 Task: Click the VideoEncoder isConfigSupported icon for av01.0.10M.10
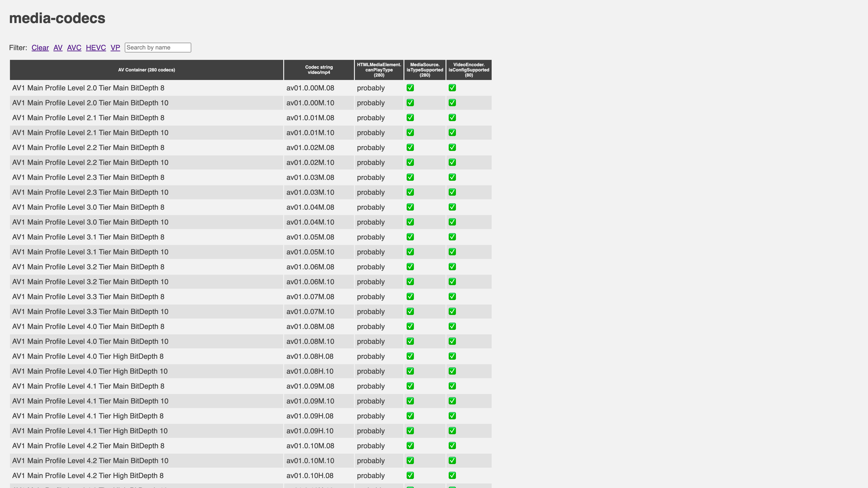point(453,461)
